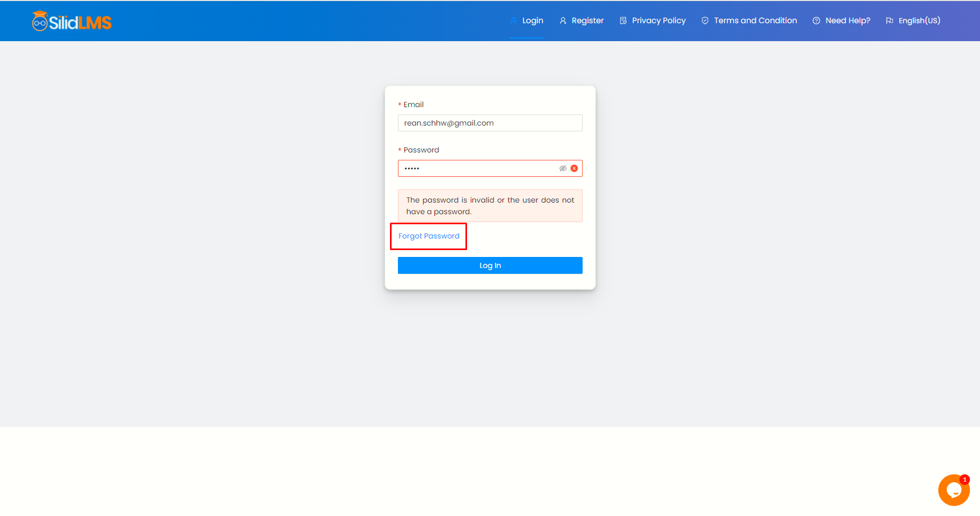Image resolution: width=980 pixels, height=516 pixels.
Task: Click the user icon beside Login
Action: 513,21
